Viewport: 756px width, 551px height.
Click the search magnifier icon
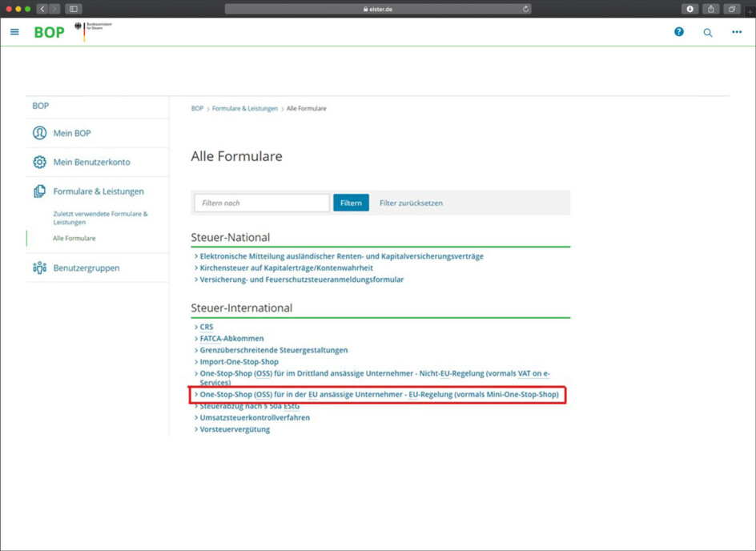coord(708,33)
